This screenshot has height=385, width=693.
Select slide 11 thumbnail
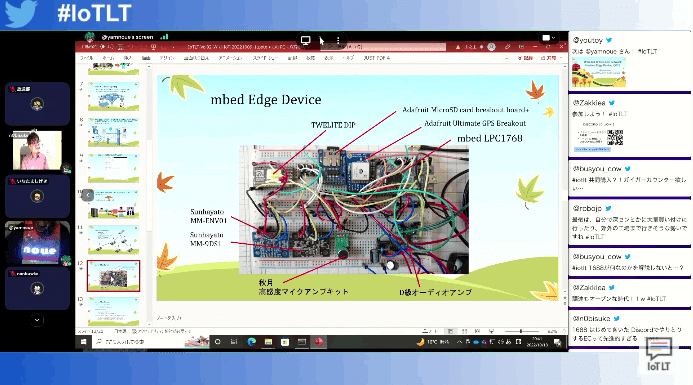pyautogui.click(x=113, y=240)
